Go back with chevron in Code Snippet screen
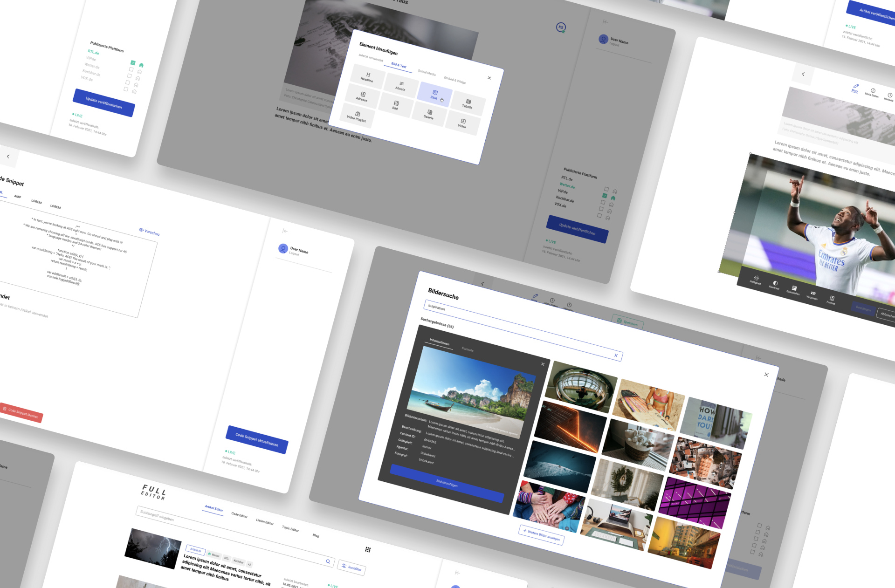This screenshot has height=588, width=895. pyautogui.click(x=8, y=157)
